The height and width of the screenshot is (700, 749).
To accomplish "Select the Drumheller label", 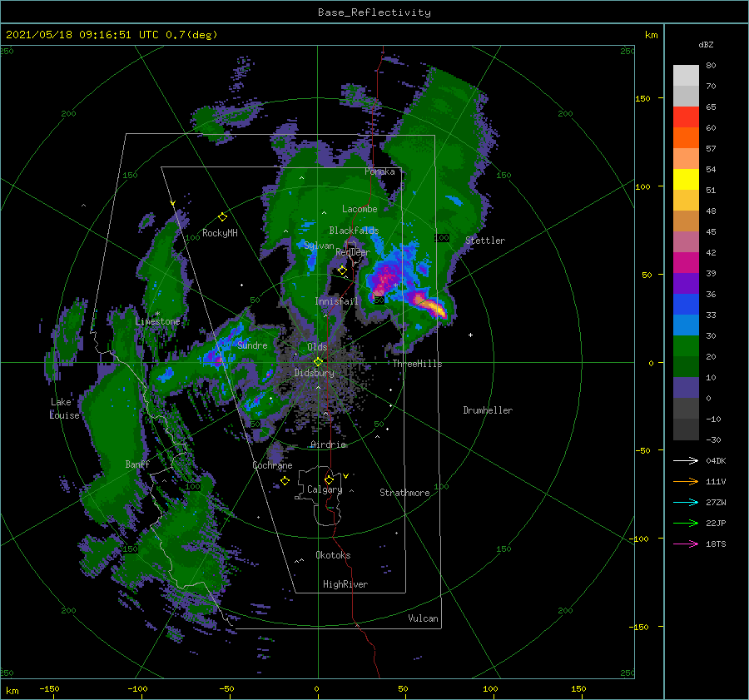I will (x=488, y=410).
